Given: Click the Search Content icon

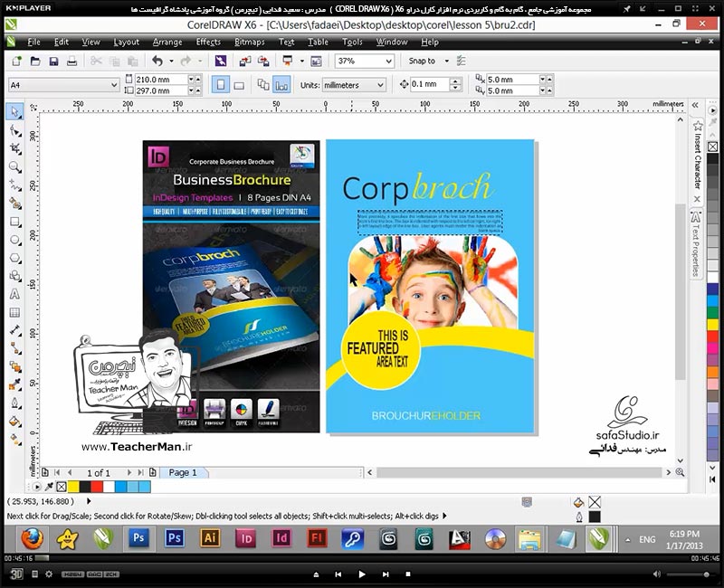Looking at the screenshot, I should pyautogui.click(x=221, y=61).
